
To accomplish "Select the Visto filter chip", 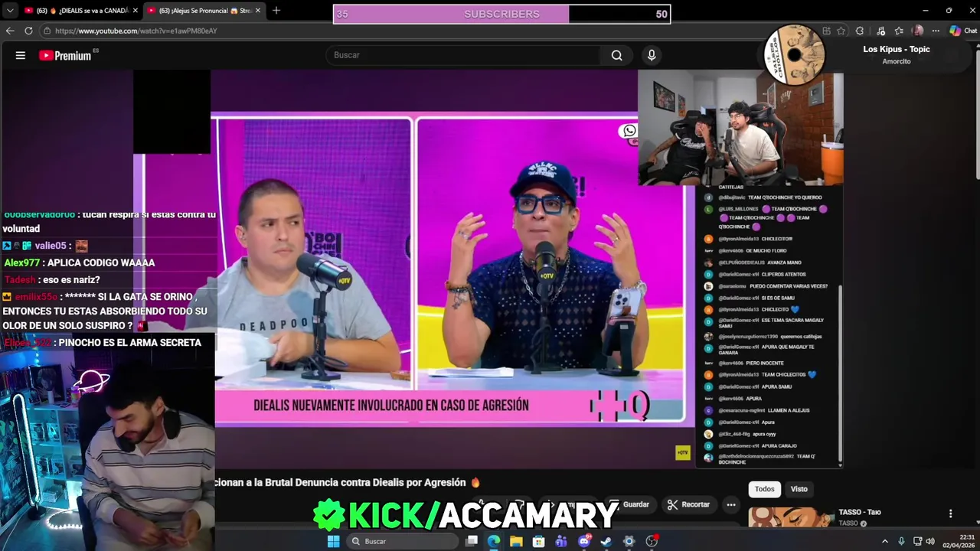I will [x=799, y=489].
